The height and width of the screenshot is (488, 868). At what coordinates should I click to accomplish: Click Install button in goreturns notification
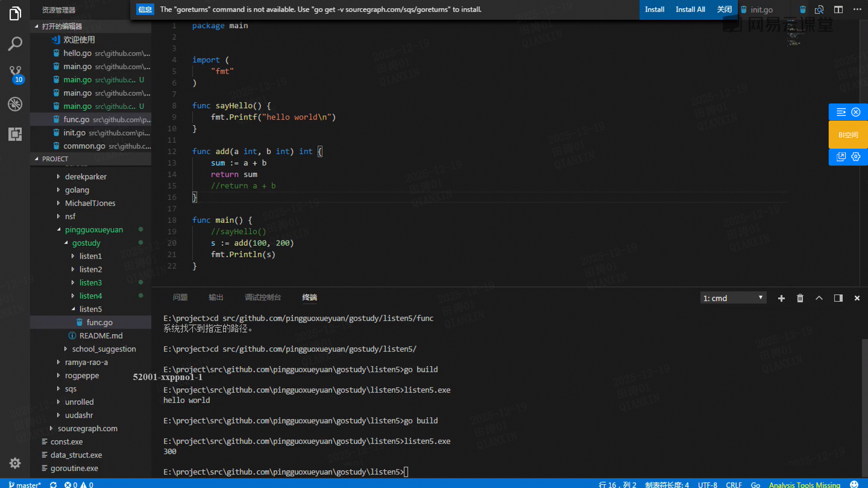point(654,9)
